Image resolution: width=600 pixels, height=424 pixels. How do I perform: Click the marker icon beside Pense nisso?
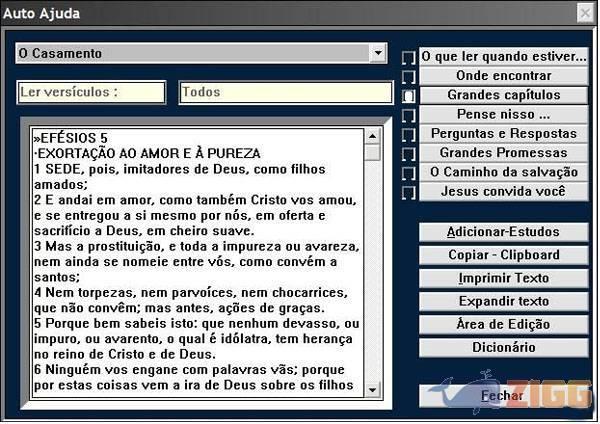pyautogui.click(x=408, y=115)
